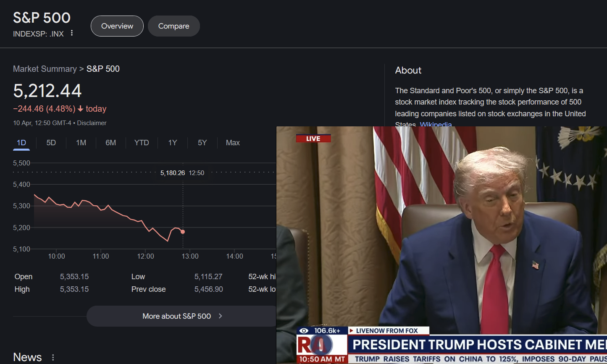
Task: Select the 1D chart range
Action: pyautogui.click(x=21, y=143)
